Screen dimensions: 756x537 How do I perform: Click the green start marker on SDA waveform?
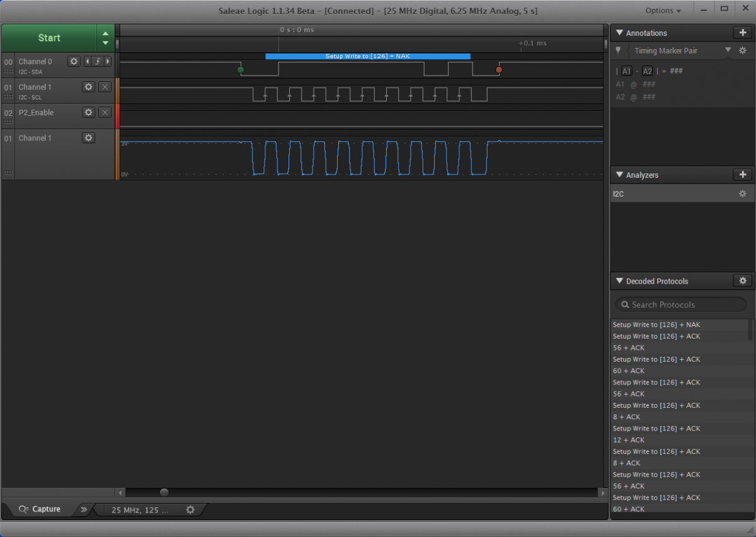pos(240,69)
